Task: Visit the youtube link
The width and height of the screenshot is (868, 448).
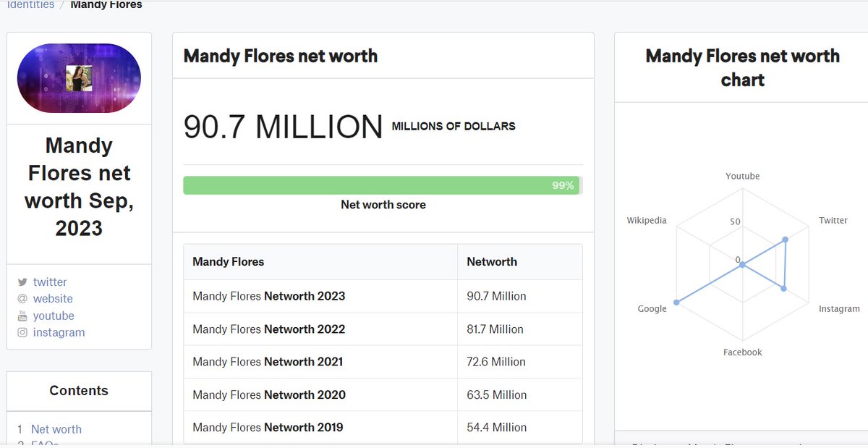Action: click(54, 316)
